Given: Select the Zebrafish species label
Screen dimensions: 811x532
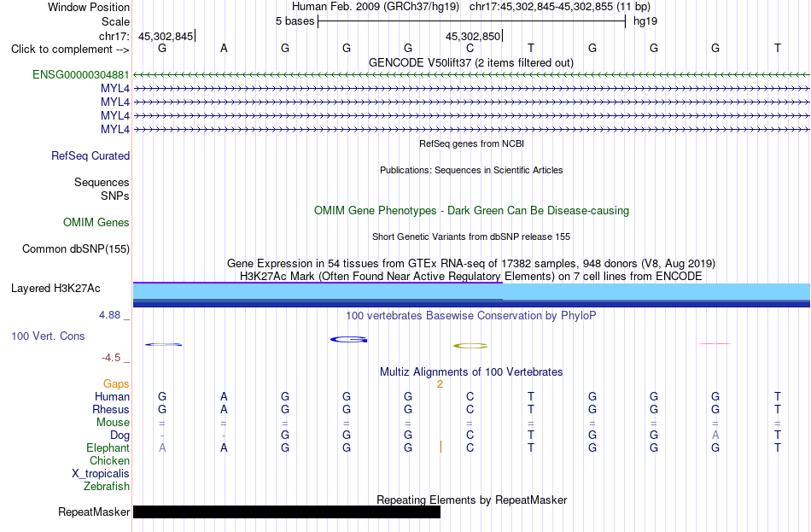Looking at the screenshot, I should 107,487.
